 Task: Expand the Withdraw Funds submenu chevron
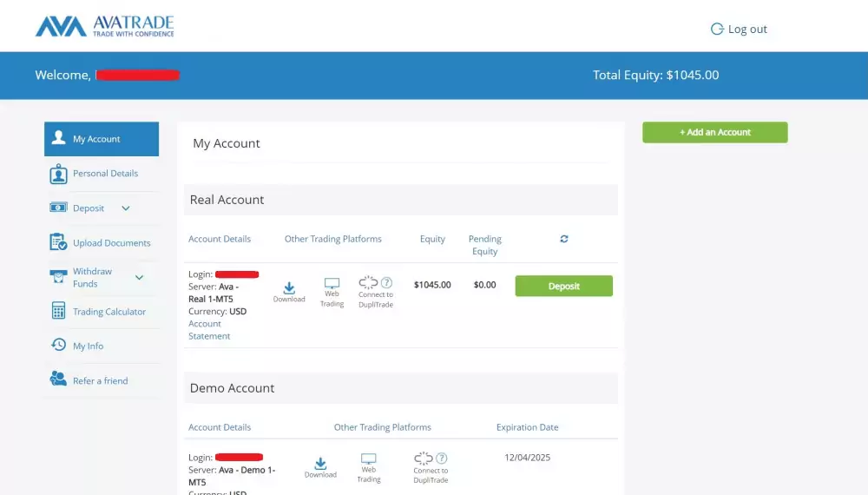(x=140, y=277)
